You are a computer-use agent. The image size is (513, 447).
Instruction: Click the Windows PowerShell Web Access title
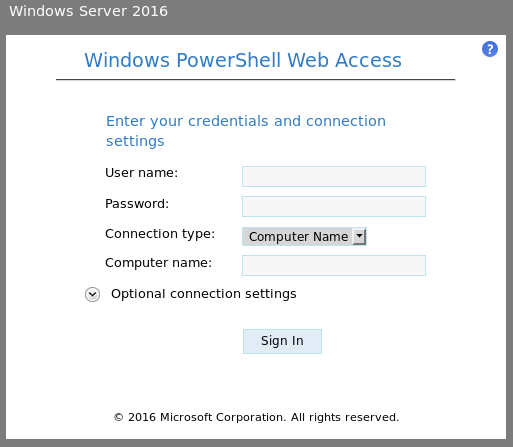[243, 60]
